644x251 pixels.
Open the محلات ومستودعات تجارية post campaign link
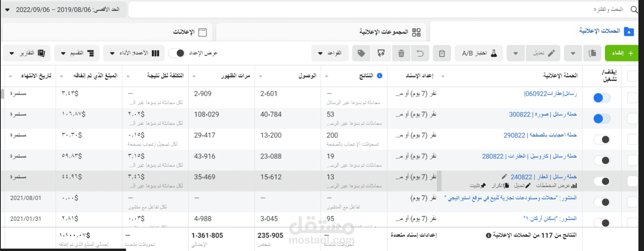pos(510,198)
